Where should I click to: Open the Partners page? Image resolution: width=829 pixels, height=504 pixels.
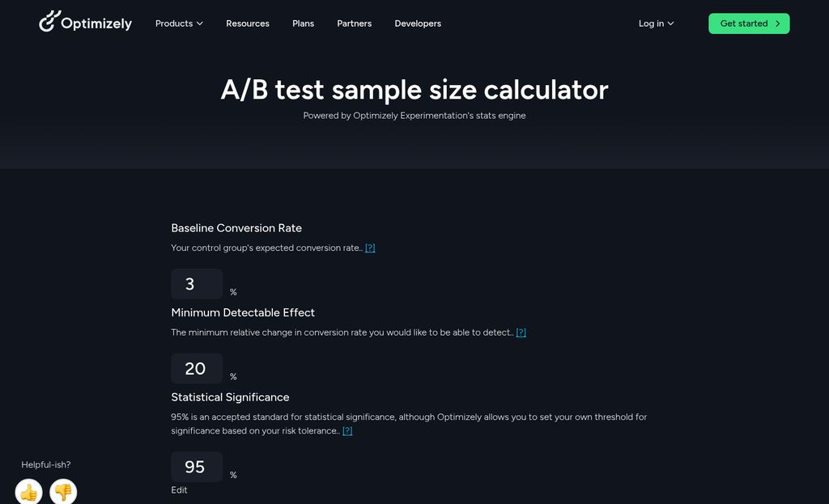coord(354,23)
